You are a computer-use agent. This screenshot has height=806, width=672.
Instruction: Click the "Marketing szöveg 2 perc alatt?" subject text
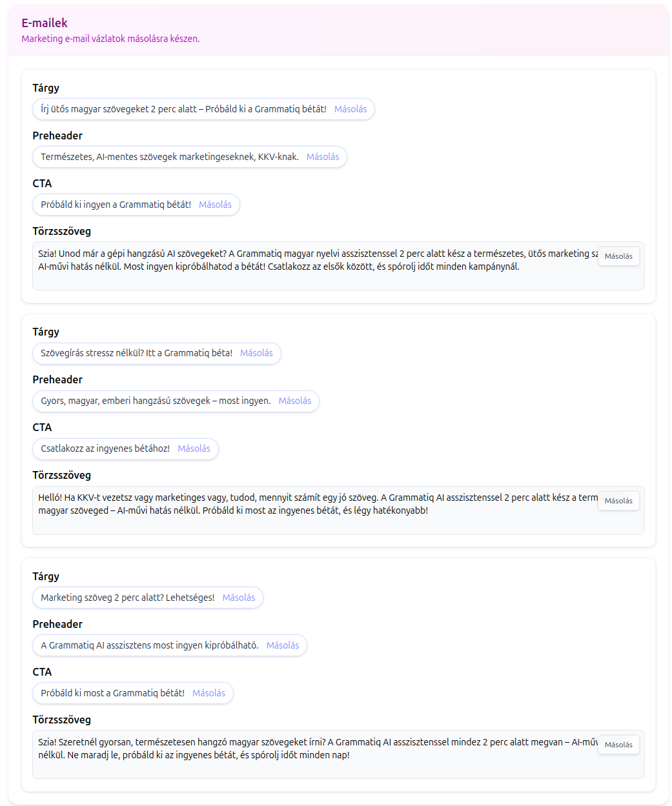pyautogui.click(x=127, y=598)
